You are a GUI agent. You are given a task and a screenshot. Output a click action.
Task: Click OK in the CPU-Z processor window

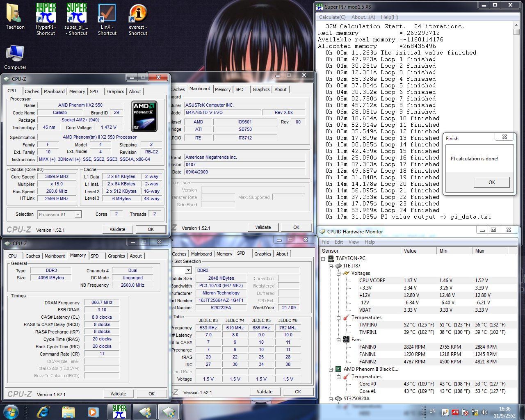pyautogui.click(x=151, y=229)
